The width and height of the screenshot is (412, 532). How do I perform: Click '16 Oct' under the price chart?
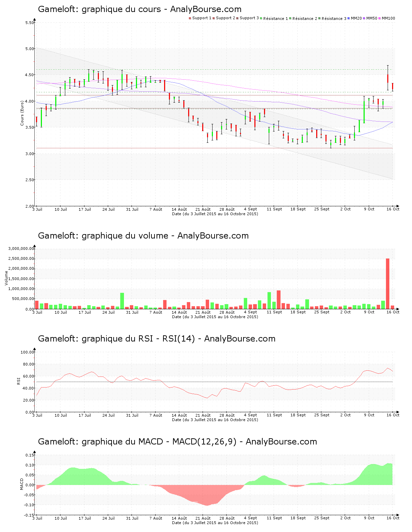pyautogui.click(x=393, y=209)
